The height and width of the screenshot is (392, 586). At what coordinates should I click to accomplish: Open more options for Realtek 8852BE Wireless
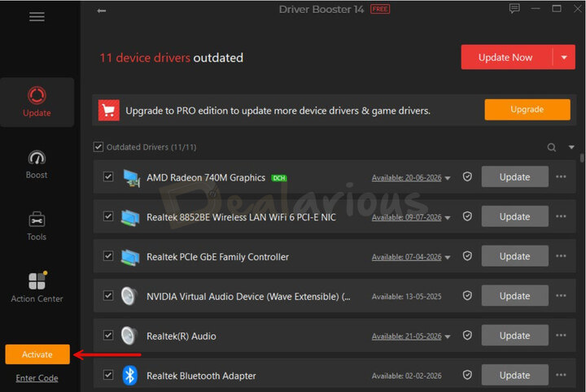[x=561, y=216]
